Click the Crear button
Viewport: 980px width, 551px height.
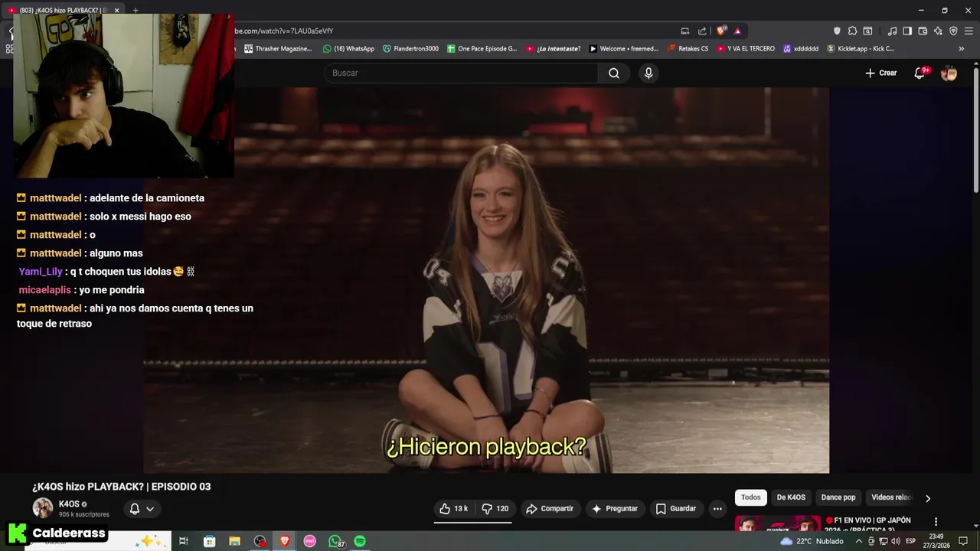pyautogui.click(x=881, y=73)
